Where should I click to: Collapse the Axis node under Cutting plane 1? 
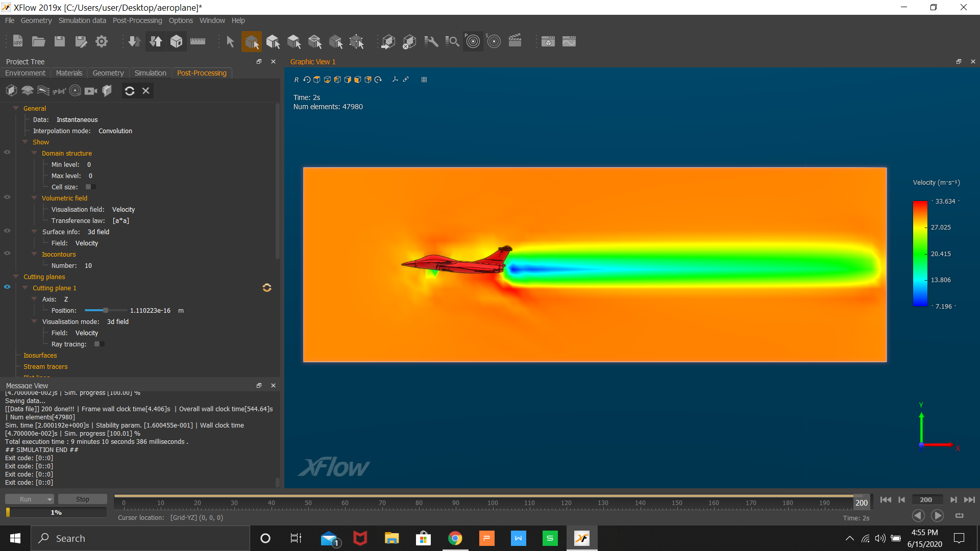click(34, 299)
